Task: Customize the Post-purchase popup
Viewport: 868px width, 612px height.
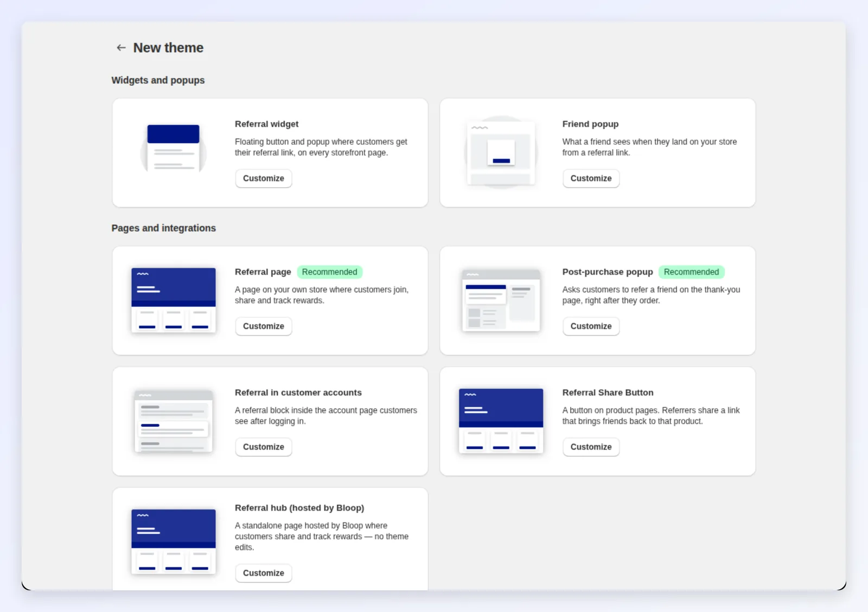Action: 591,326
